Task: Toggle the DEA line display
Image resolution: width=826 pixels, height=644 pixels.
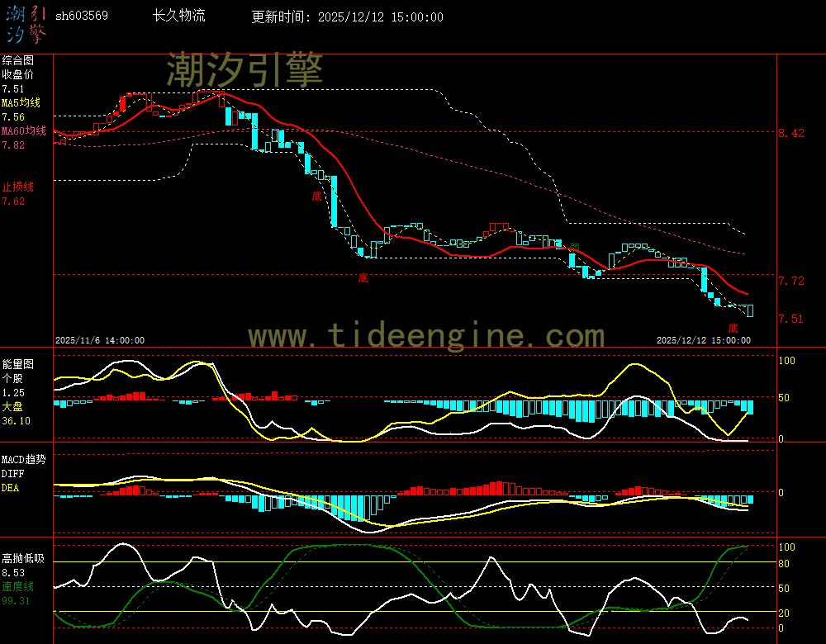Action: (11, 486)
